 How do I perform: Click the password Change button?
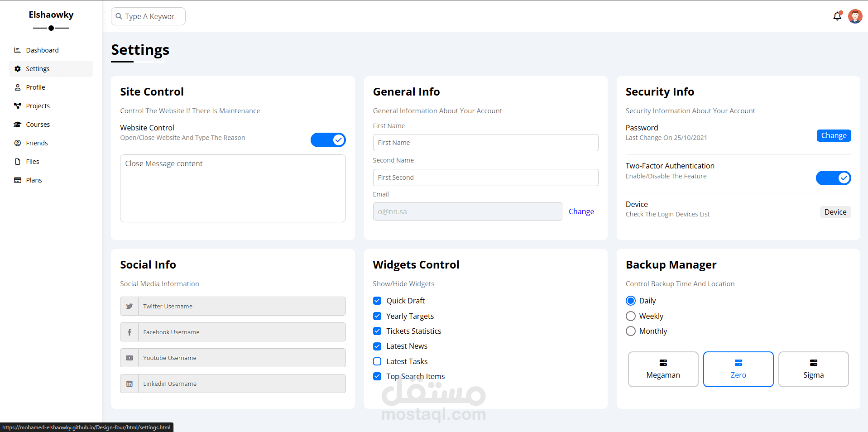[x=834, y=135]
